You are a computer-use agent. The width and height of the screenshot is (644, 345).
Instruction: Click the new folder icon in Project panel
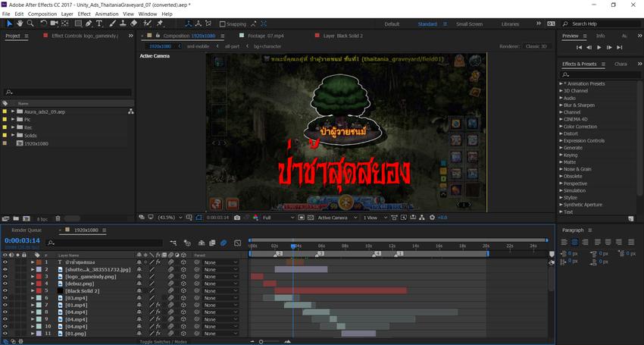coord(16,219)
